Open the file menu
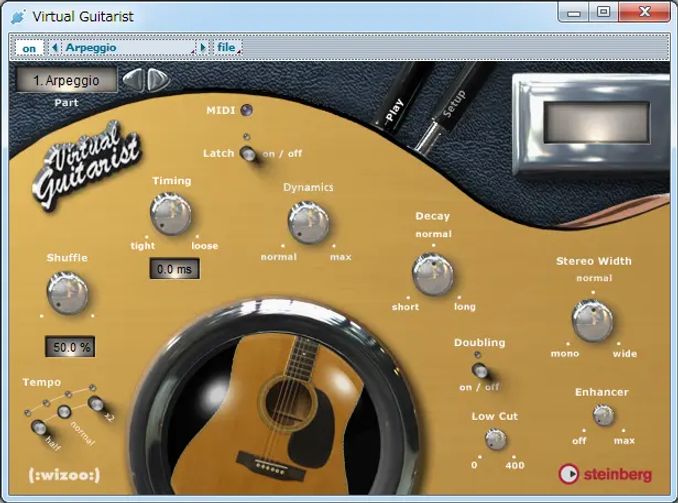 tap(227, 47)
